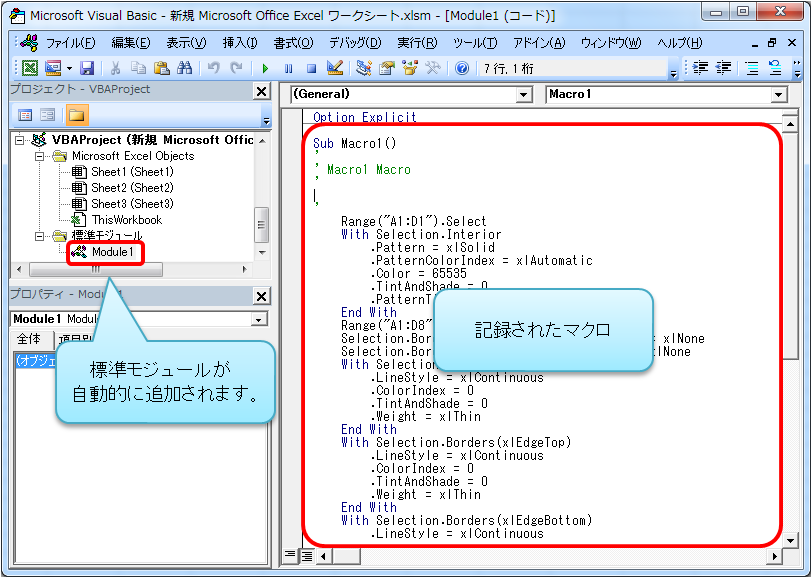
Task: Switch to Full Module View button
Action: pyautogui.click(x=307, y=556)
